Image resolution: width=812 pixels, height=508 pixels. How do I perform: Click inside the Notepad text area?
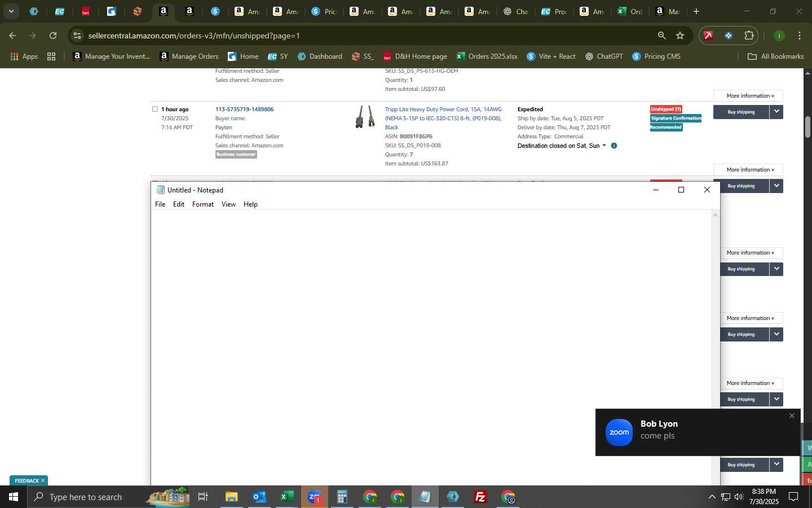click(x=431, y=347)
